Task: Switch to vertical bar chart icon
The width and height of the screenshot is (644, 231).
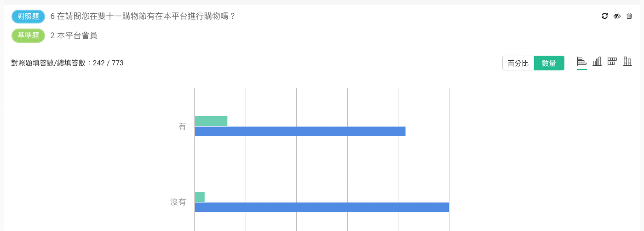Action: point(597,62)
